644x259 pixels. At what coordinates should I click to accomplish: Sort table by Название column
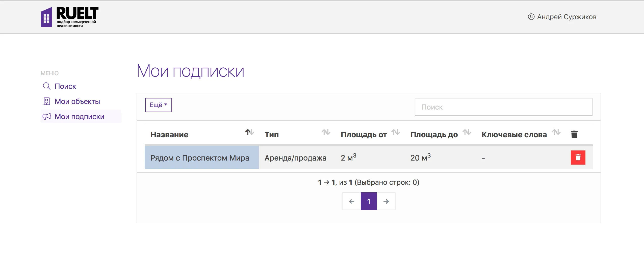tap(249, 132)
